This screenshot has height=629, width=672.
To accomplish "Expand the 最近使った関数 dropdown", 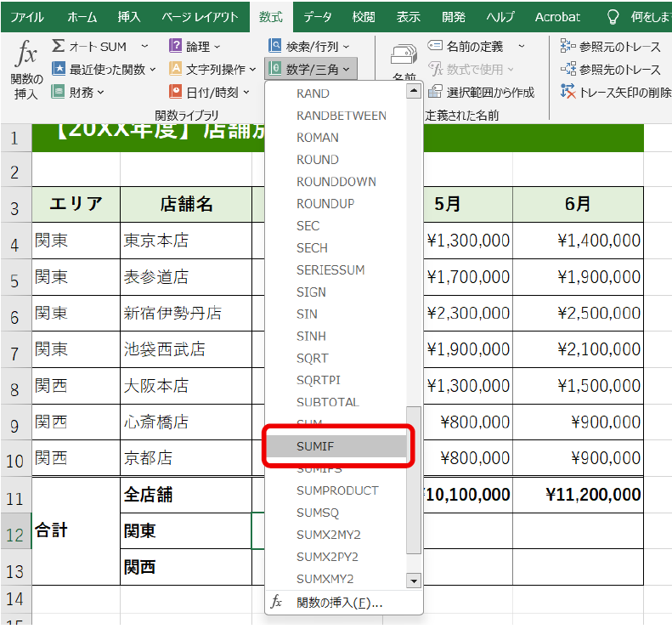I will coord(151,69).
